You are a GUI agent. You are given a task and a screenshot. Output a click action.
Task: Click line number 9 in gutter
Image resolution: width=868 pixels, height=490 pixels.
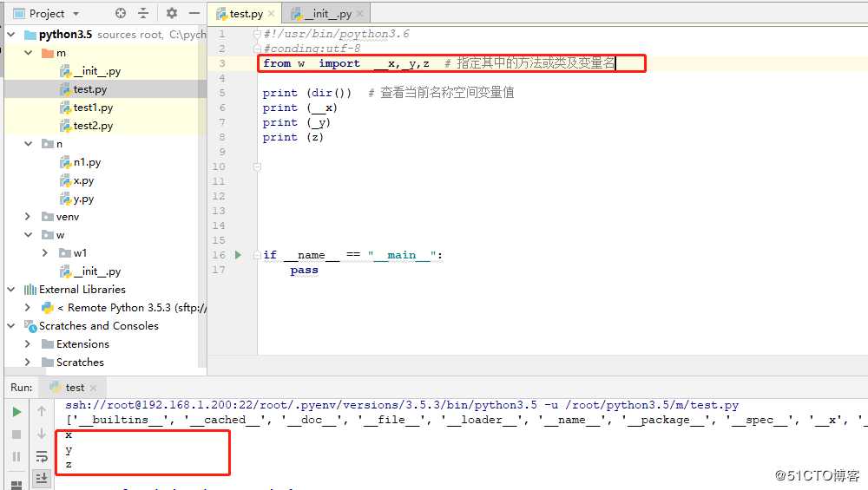222,152
